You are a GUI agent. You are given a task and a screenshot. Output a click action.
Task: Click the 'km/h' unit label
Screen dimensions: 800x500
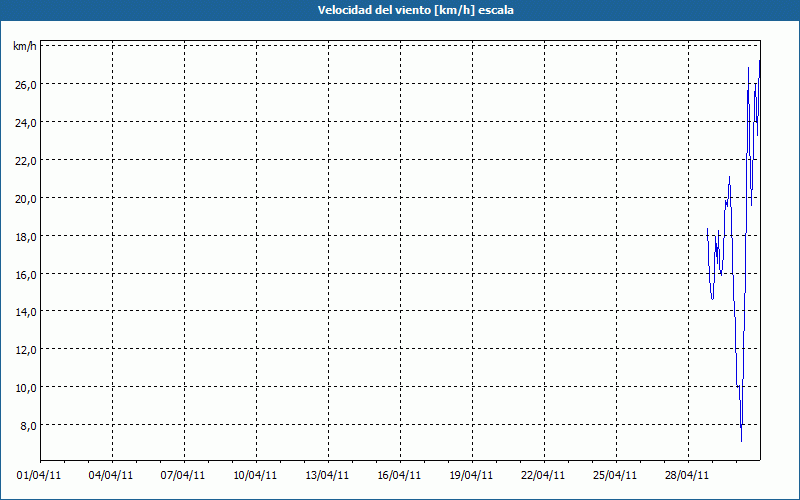(x=25, y=46)
